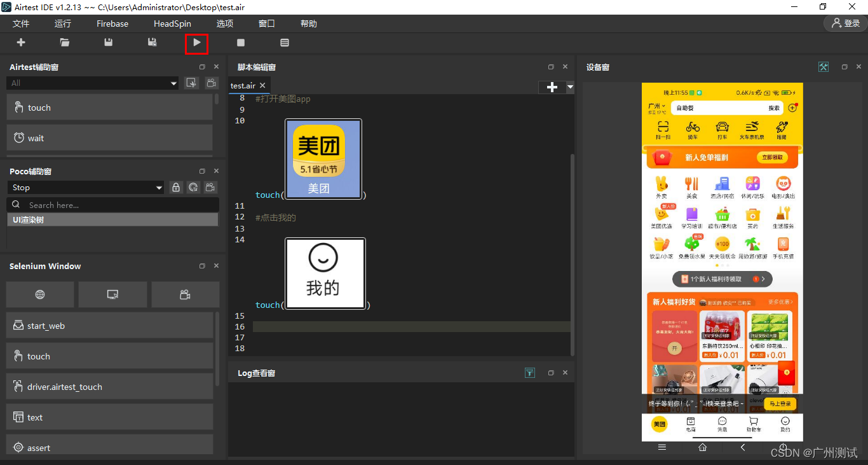
Task: Open the dropdown arrow beside new tab button
Action: 570,87
